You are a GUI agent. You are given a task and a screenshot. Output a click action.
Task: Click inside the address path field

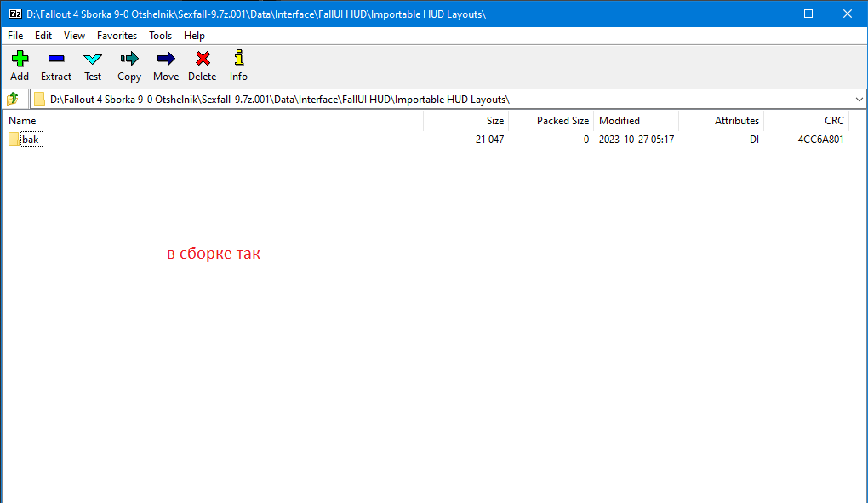click(425, 99)
